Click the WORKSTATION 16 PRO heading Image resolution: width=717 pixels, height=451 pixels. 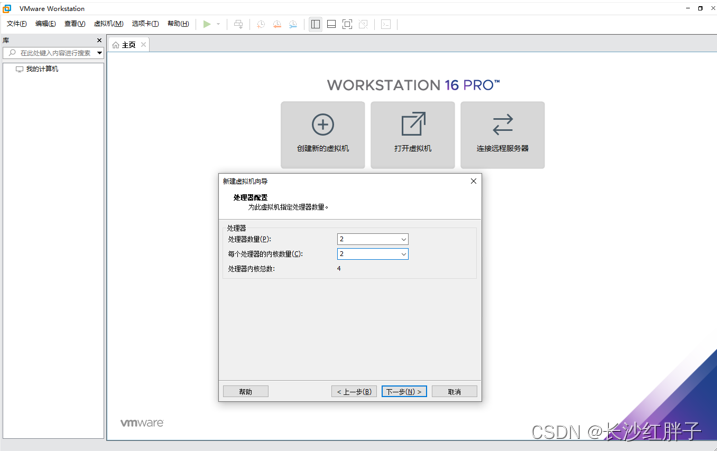[413, 85]
